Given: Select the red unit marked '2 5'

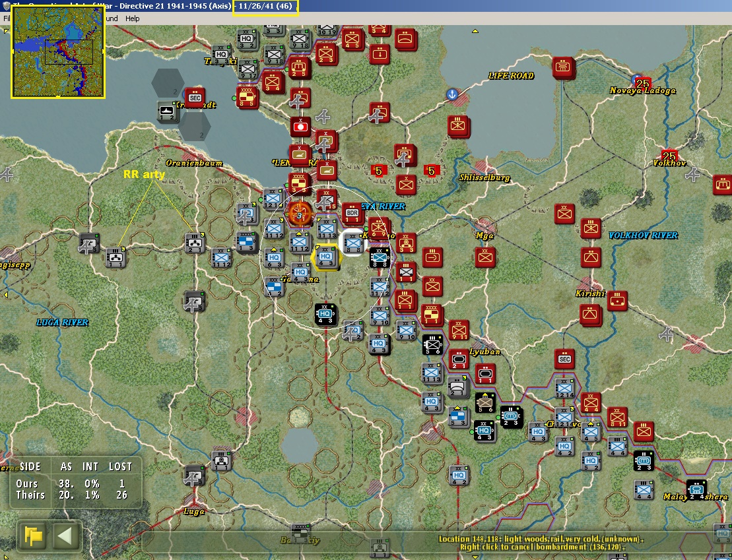Looking at the screenshot, I should tap(298, 68).
